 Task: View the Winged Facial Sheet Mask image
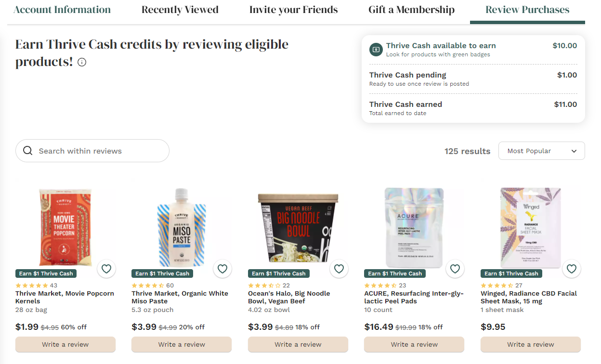pyautogui.click(x=530, y=226)
